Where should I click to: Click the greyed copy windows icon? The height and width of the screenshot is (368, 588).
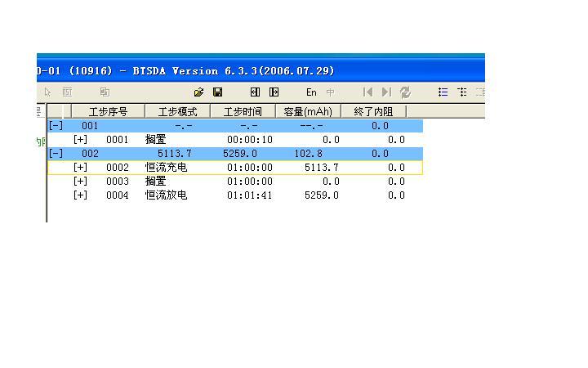point(105,92)
